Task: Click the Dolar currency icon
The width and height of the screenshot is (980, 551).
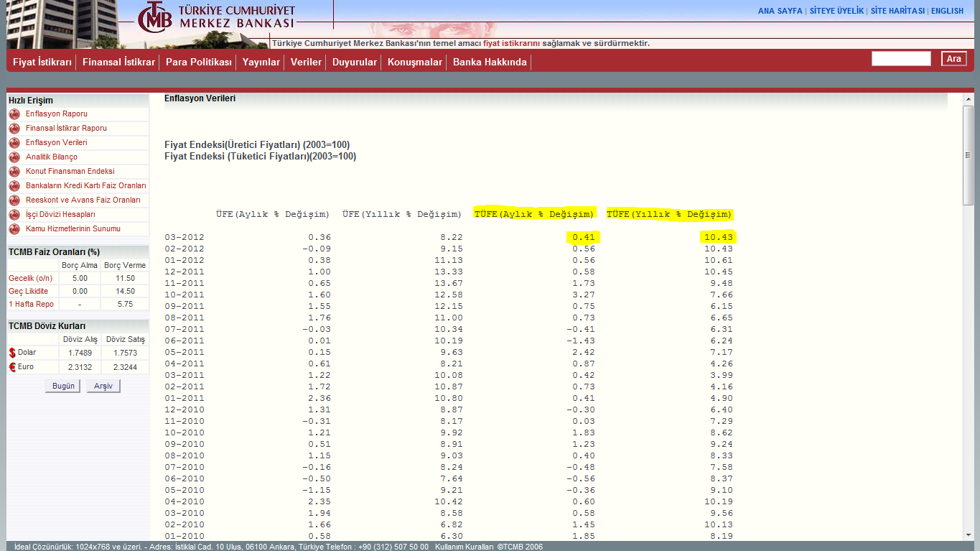Action: coord(12,353)
